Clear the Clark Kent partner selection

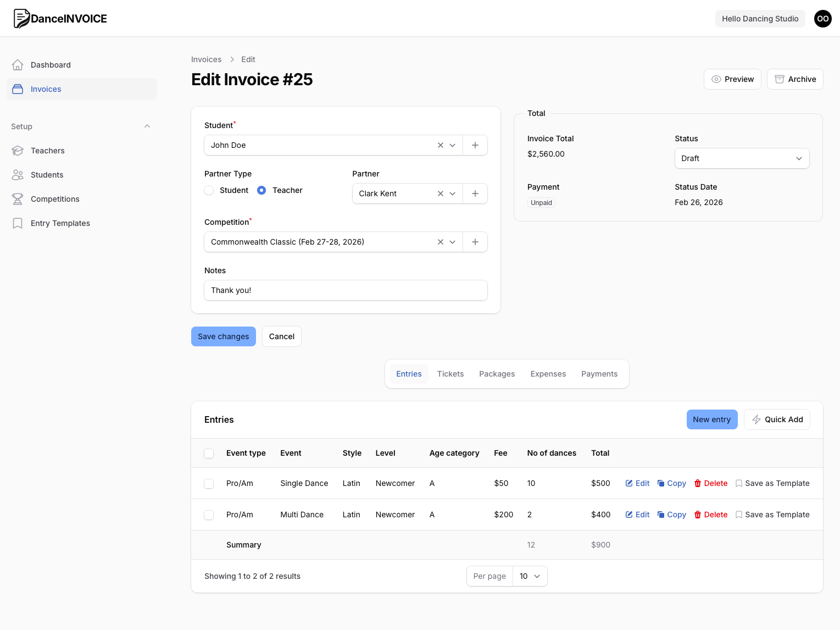click(x=440, y=194)
